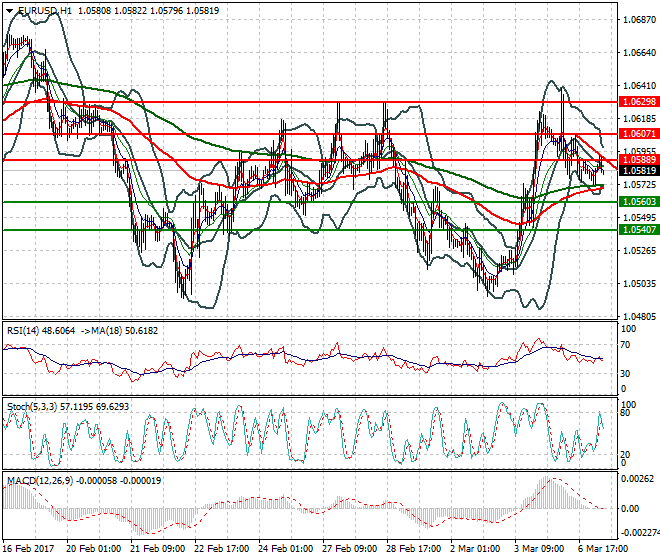Click the 16 Feb 2017 date label
The height and width of the screenshot is (560, 660).
pos(28,549)
